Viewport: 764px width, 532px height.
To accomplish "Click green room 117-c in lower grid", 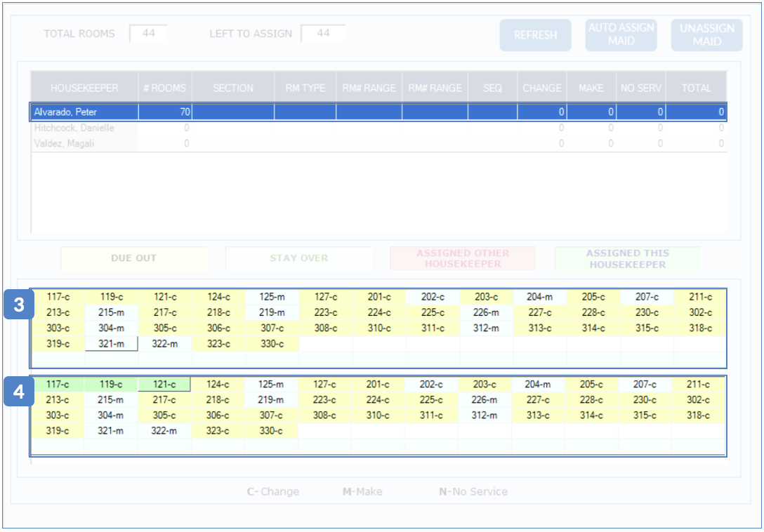I will coord(57,385).
